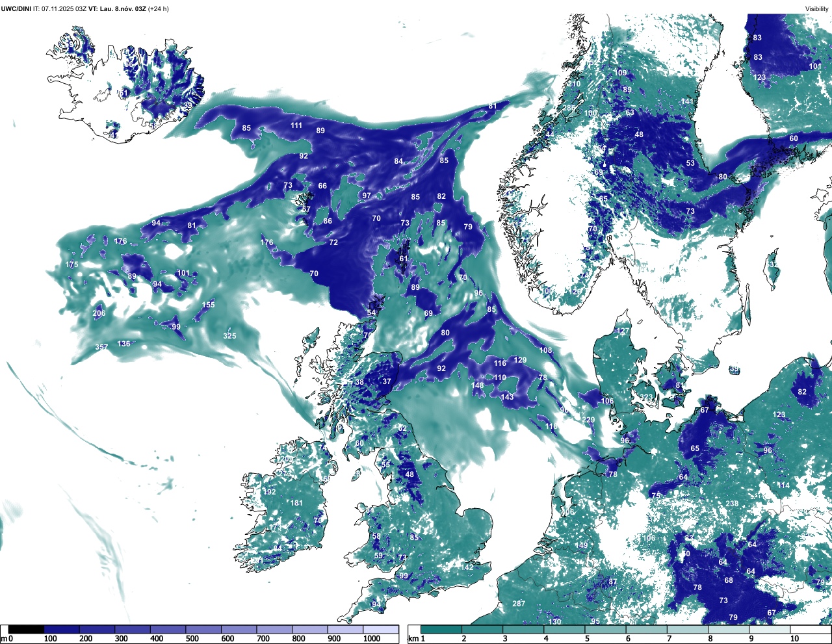Click the '10' label on km legend
The image size is (832, 644).
coord(794,639)
